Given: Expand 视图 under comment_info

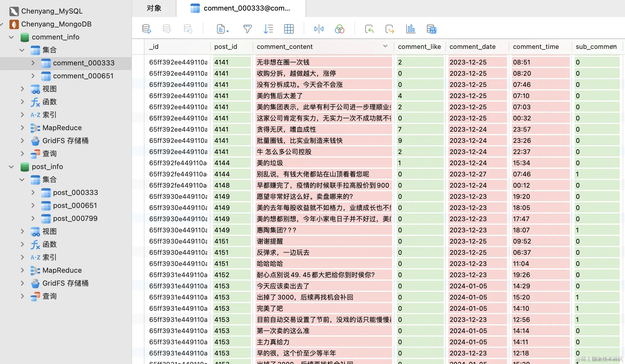Looking at the screenshot, I should click(22, 89).
